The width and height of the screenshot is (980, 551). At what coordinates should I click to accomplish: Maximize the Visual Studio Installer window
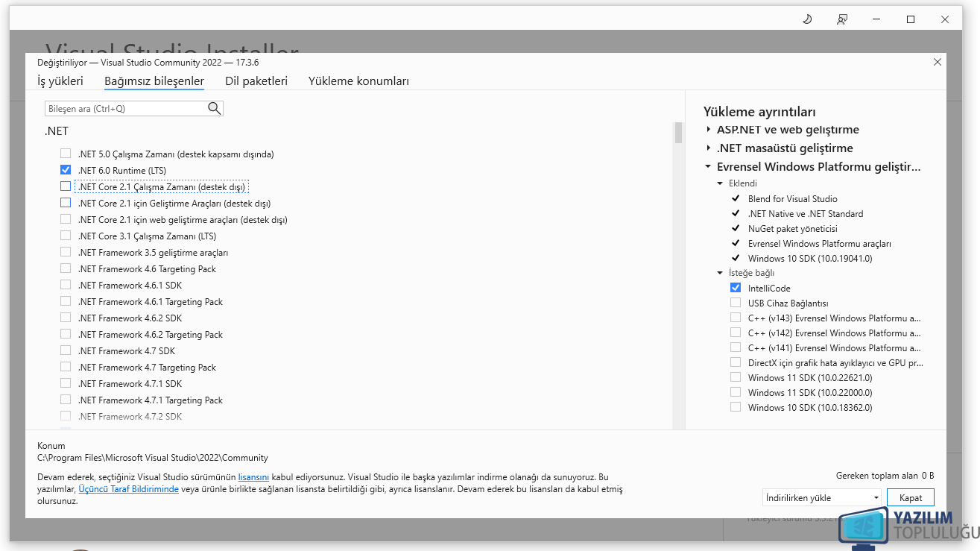tap(911, 19)
